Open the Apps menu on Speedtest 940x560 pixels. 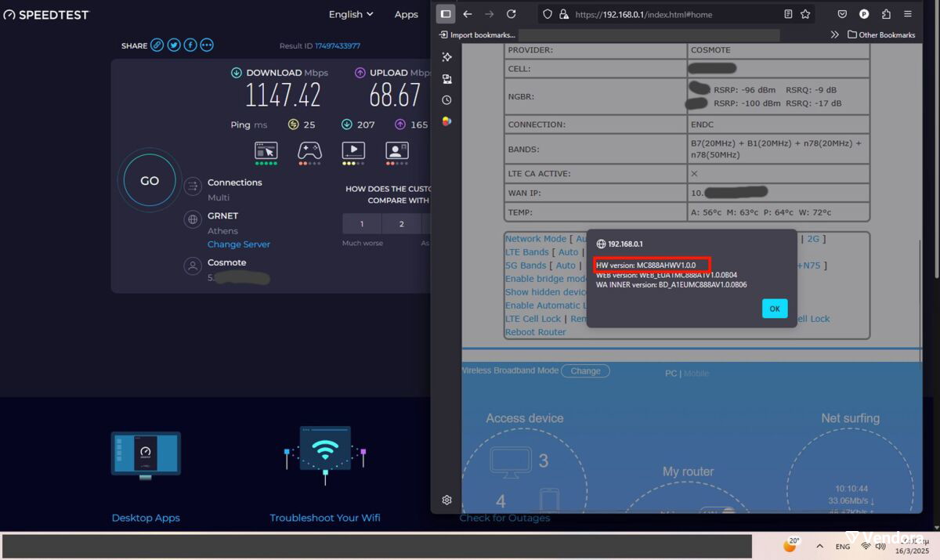(x=406, y=14)
